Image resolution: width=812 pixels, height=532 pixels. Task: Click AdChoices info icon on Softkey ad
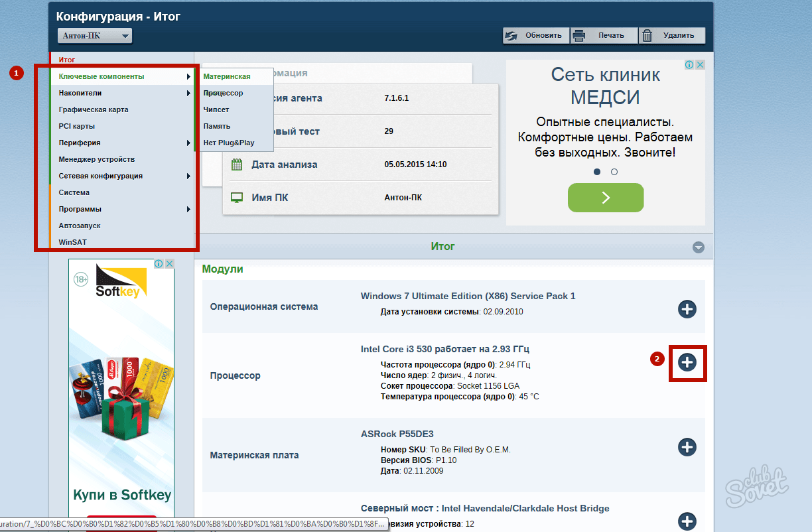point(159,264)
